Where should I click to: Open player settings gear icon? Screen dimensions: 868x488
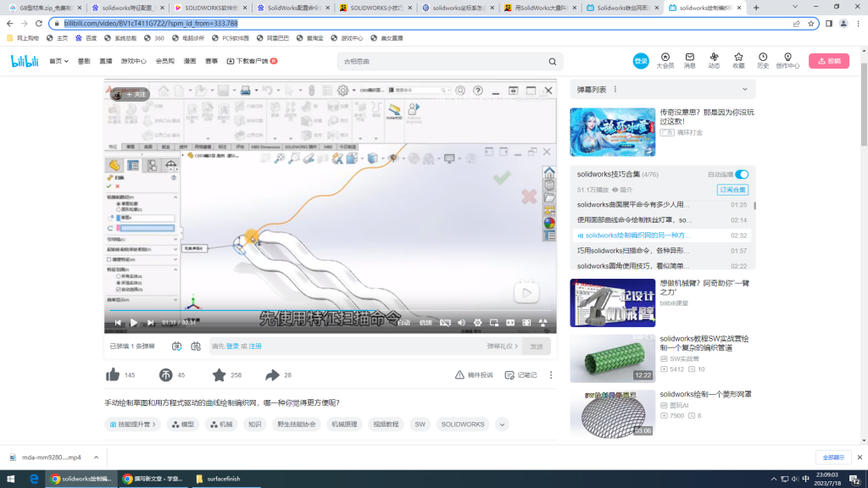point(478,323)
